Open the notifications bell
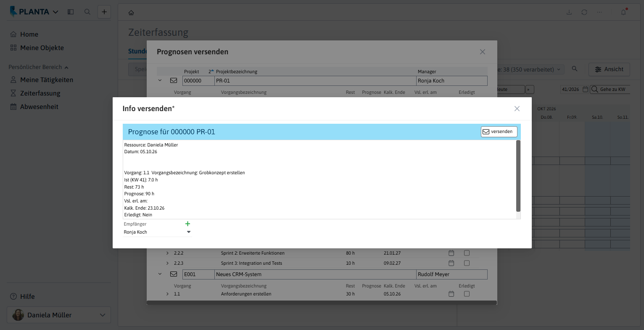The height and width of the screenshot is (330, 644). point(623,12)
